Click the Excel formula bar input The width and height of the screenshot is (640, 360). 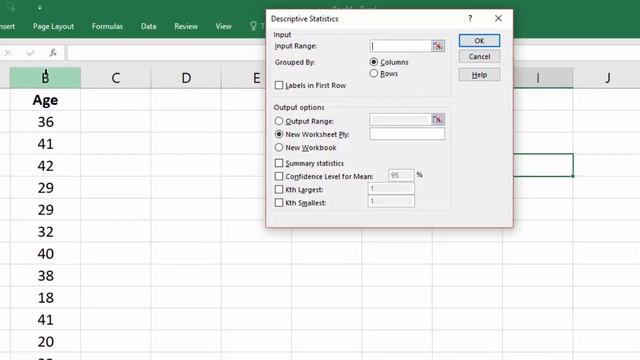click(166, 53)
